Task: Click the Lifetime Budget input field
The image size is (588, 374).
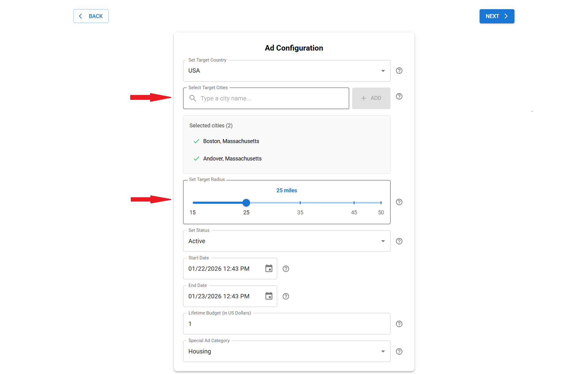Action: click(286, 324)
